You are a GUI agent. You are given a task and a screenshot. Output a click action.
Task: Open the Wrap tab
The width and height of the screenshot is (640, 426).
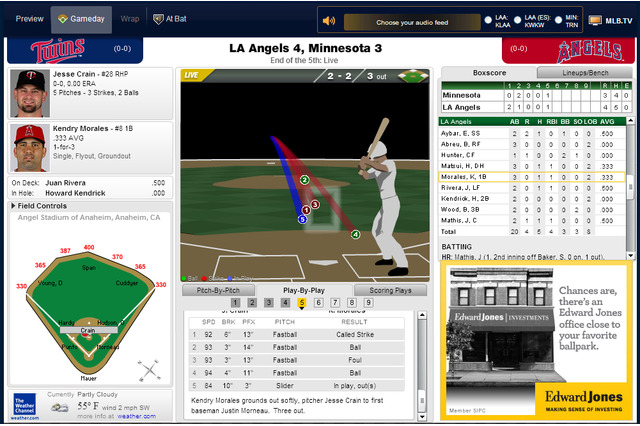click(130, 19)
